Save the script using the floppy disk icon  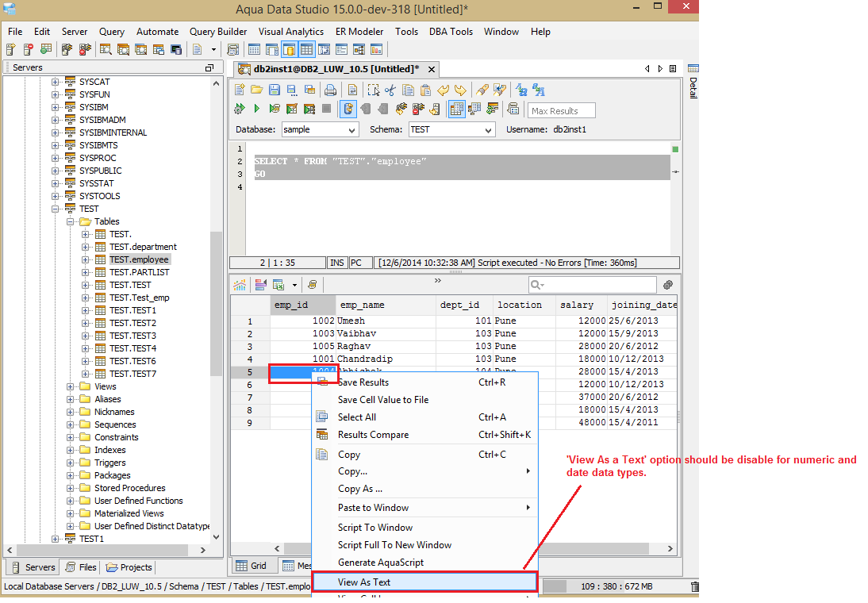tap(274, 90)
